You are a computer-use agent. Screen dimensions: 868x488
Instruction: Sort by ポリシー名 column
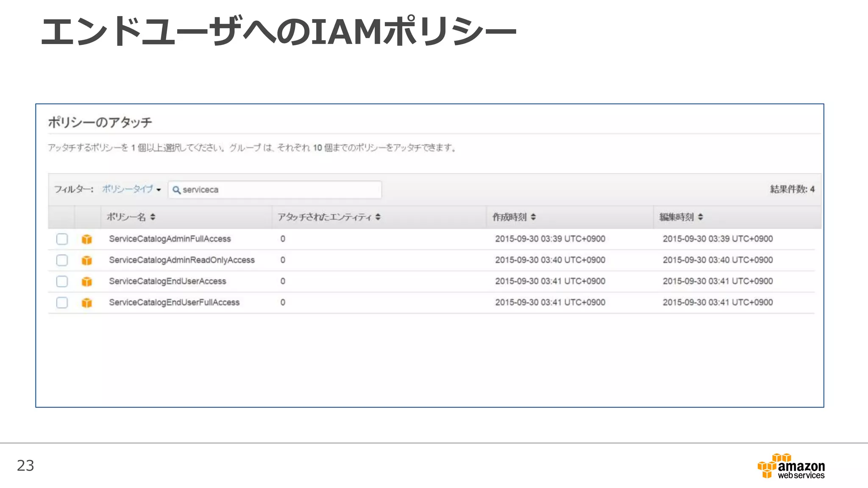pos(131,217)
